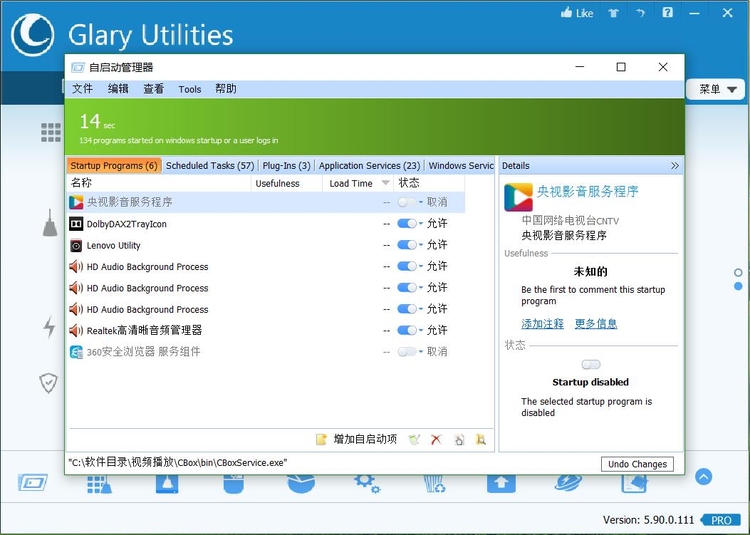Toggle third HD Audio Background Process switch
The image size is (750, 535).
pos(407,309)
